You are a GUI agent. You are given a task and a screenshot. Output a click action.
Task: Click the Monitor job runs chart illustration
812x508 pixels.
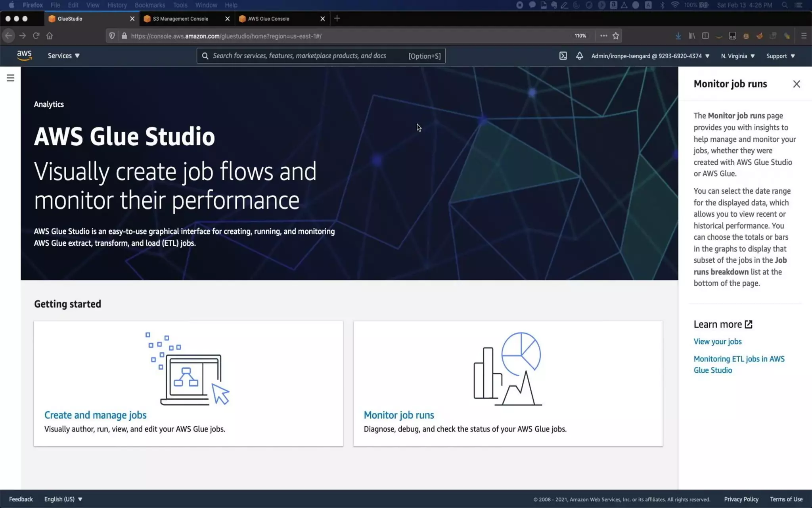507,369
